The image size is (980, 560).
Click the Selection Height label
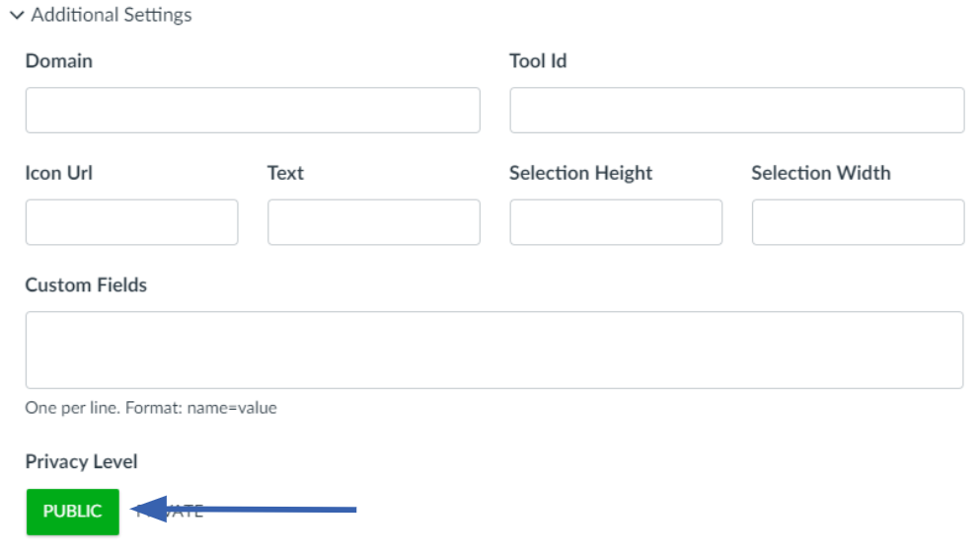[580, 173]
